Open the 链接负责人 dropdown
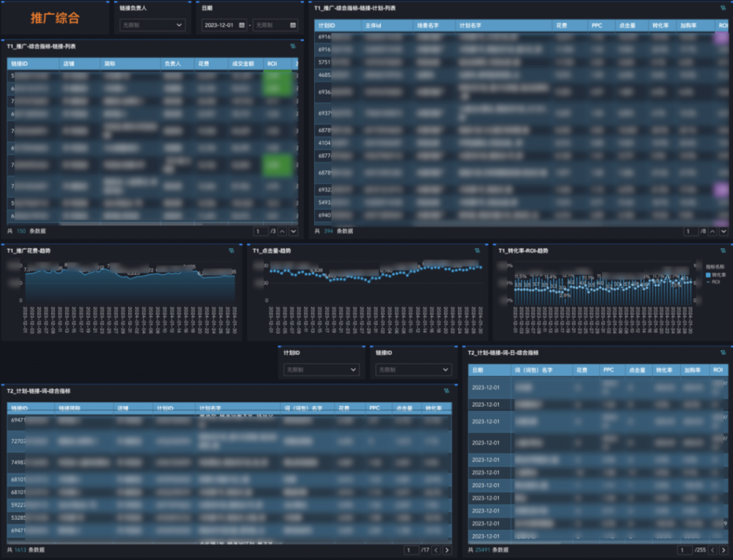 (152, 25)
